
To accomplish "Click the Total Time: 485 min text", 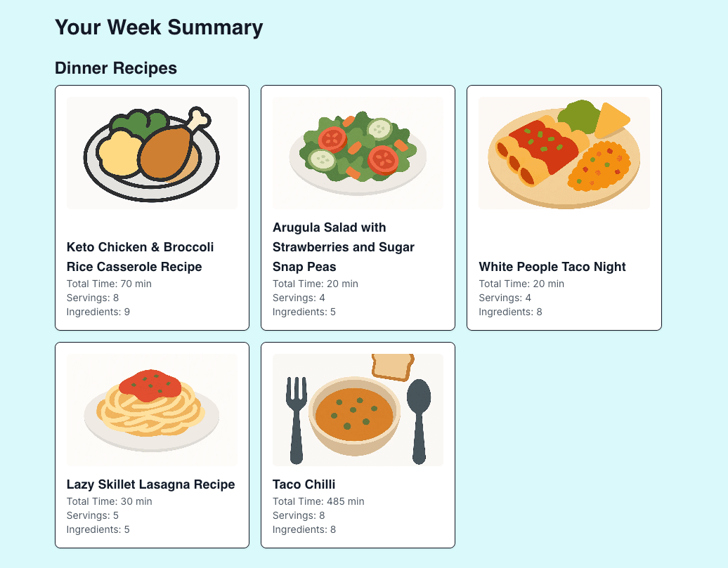I will click(x=318, y=501).
